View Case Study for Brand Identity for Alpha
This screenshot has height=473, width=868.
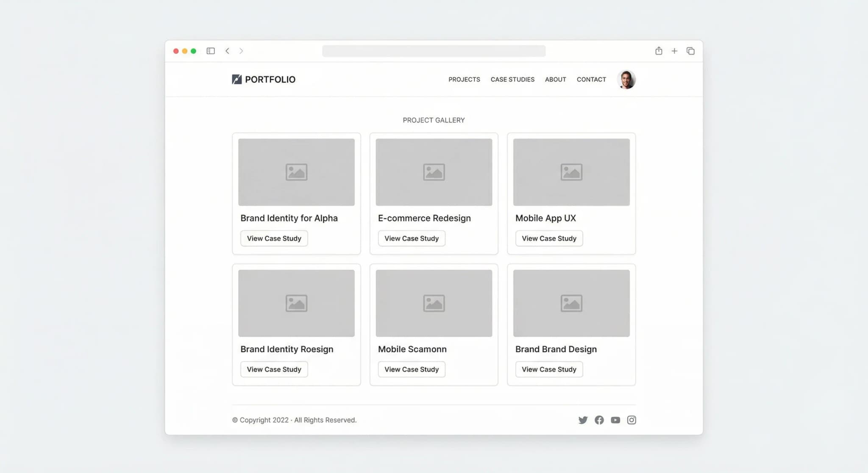coord(274,238)
